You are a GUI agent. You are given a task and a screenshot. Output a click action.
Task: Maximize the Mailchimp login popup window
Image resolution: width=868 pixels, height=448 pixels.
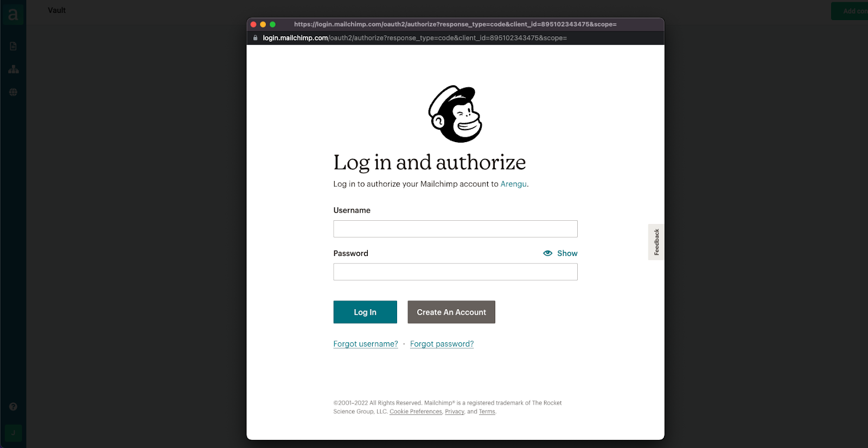[x=273, y=24]
